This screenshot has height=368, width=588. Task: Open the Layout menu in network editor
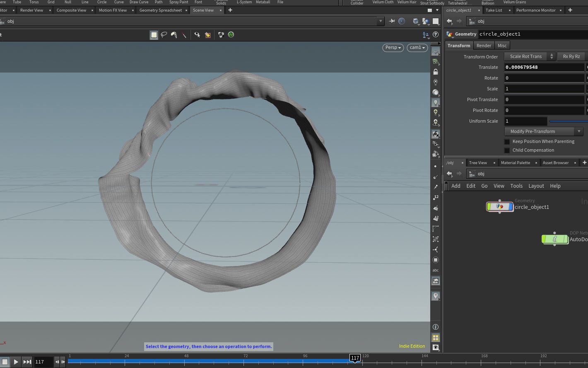(536, 186)
